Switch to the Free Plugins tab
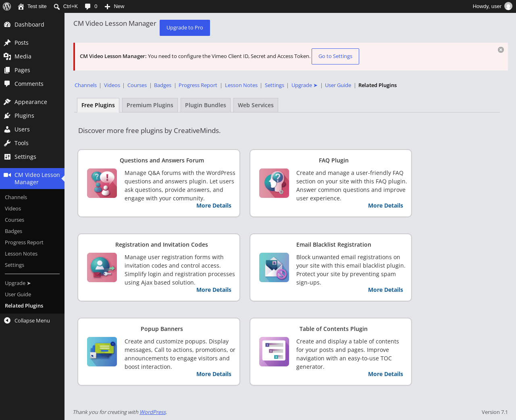 (98, 105)
